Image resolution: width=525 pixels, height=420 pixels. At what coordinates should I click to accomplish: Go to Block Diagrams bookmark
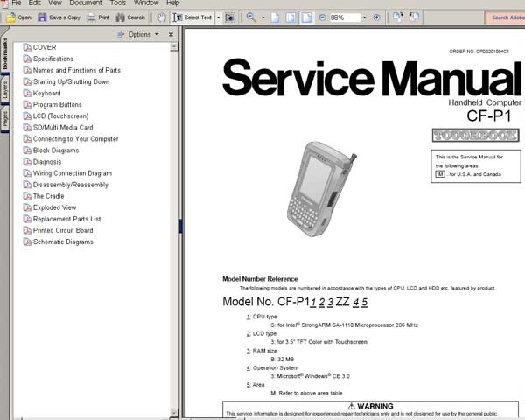click(x=56, y=150)
